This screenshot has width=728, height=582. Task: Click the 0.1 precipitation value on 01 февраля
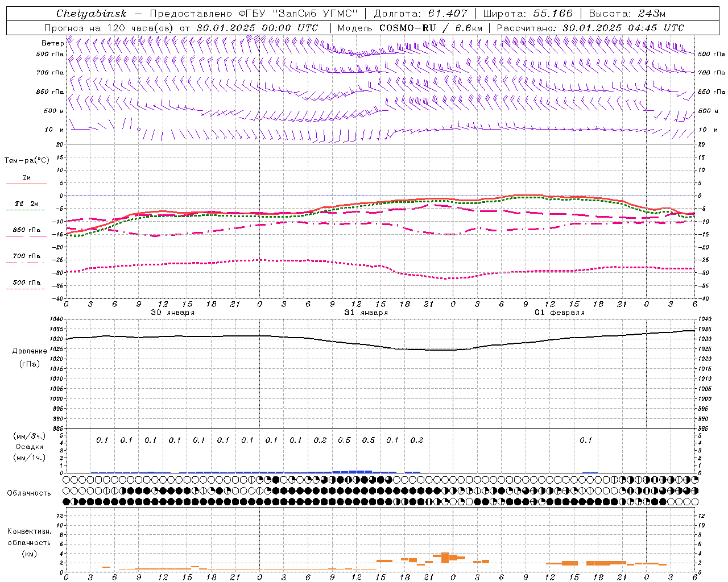click(585, 440)
